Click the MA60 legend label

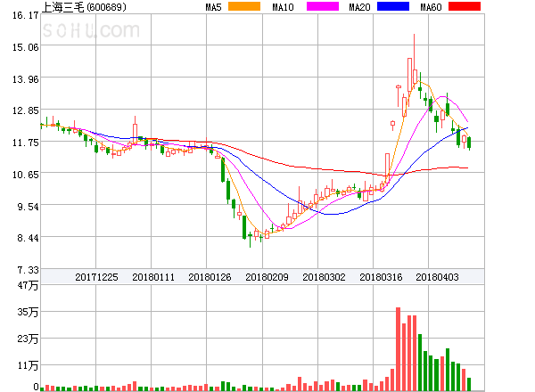[431, 7]
